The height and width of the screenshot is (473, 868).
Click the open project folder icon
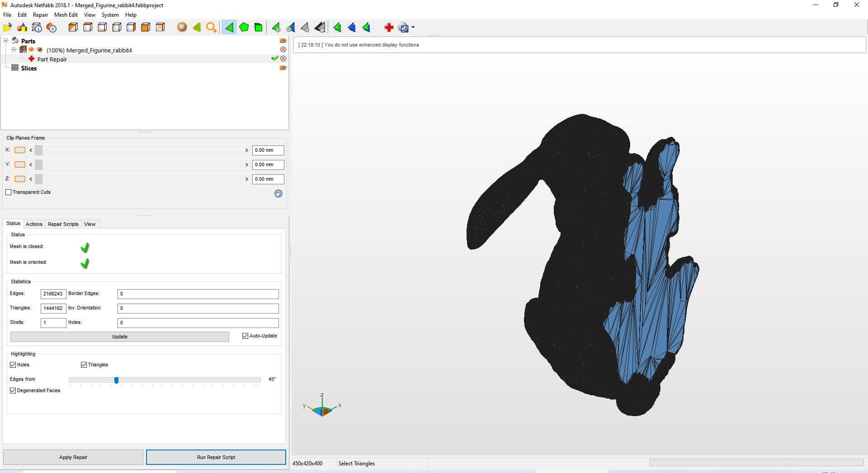click(x=8, y=28)
